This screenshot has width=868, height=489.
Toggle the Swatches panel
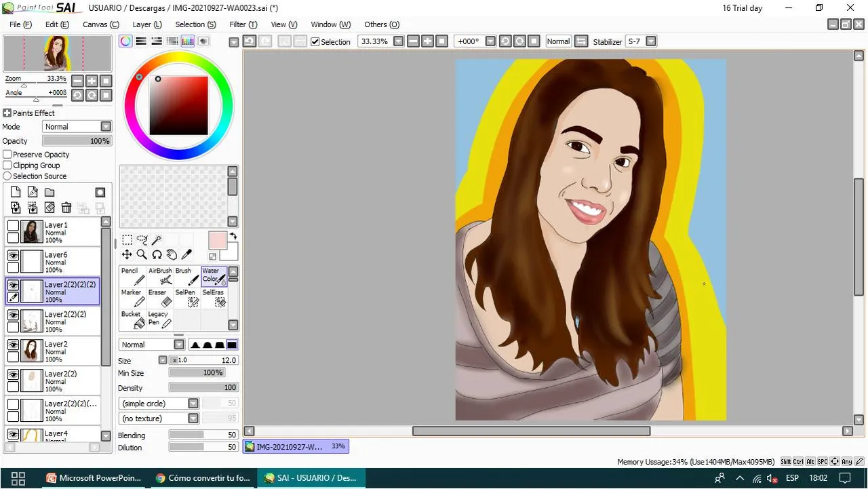coord(188,41)
